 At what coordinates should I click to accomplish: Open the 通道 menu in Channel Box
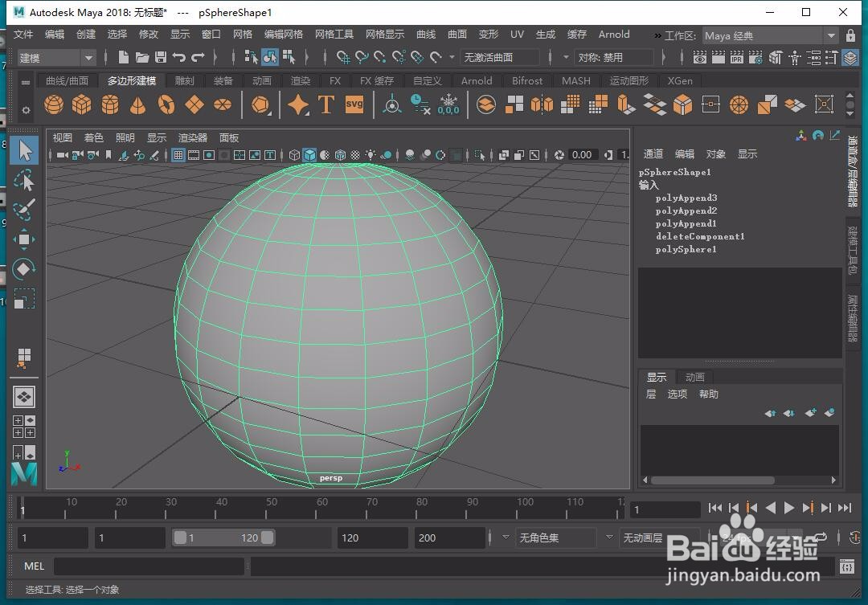click(x=653, y=154)
